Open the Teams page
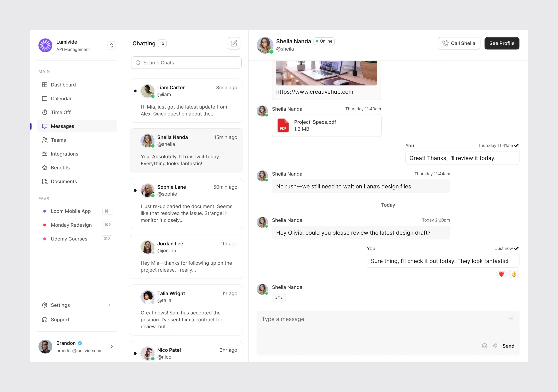This screenshot has width=558, height=392. point(77,140)
